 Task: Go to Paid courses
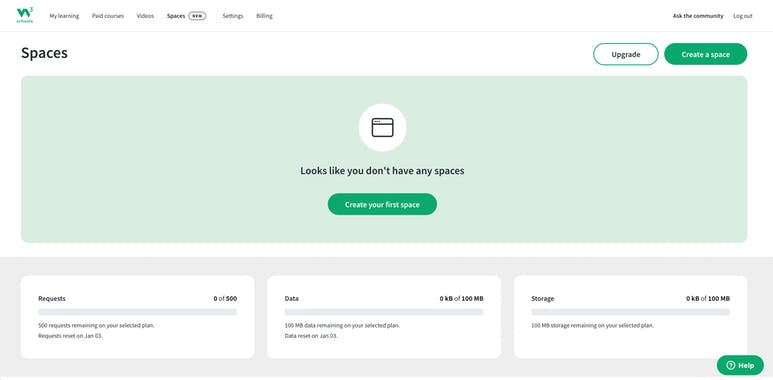tap(108, 16)
